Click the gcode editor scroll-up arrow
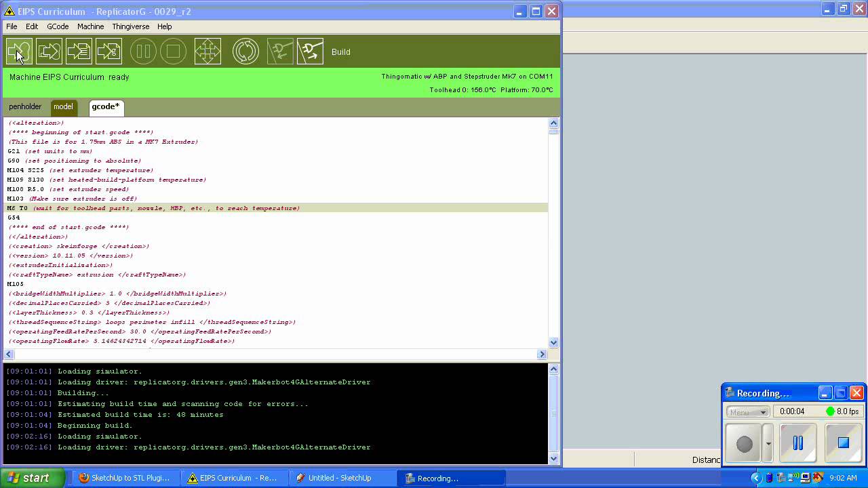868x488 pixels. (x=553, y=123)
